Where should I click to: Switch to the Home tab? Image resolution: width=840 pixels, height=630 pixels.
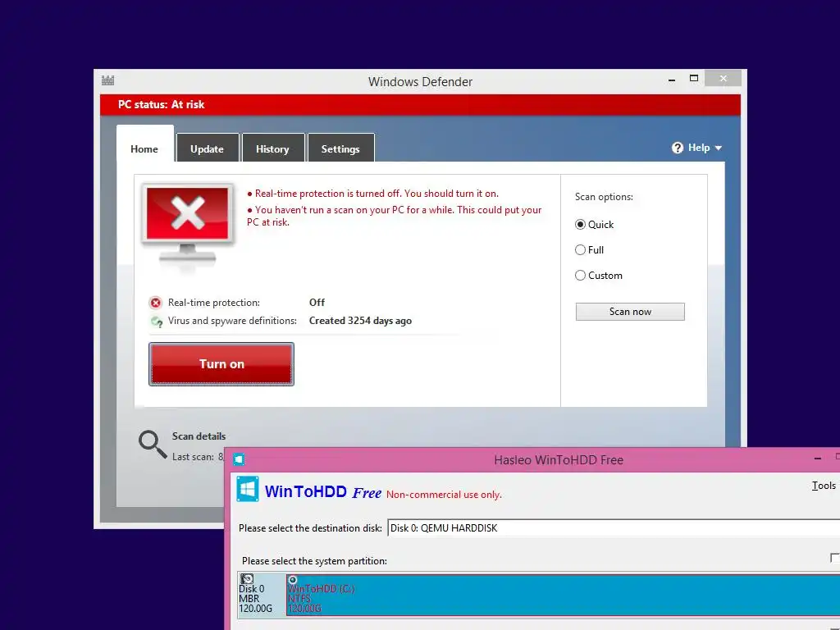click(144, 149)
